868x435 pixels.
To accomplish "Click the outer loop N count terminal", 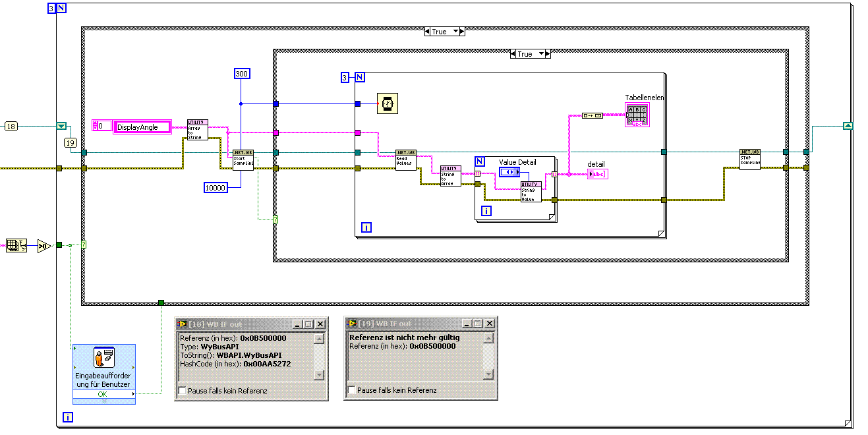I will (x=61, y=8).
